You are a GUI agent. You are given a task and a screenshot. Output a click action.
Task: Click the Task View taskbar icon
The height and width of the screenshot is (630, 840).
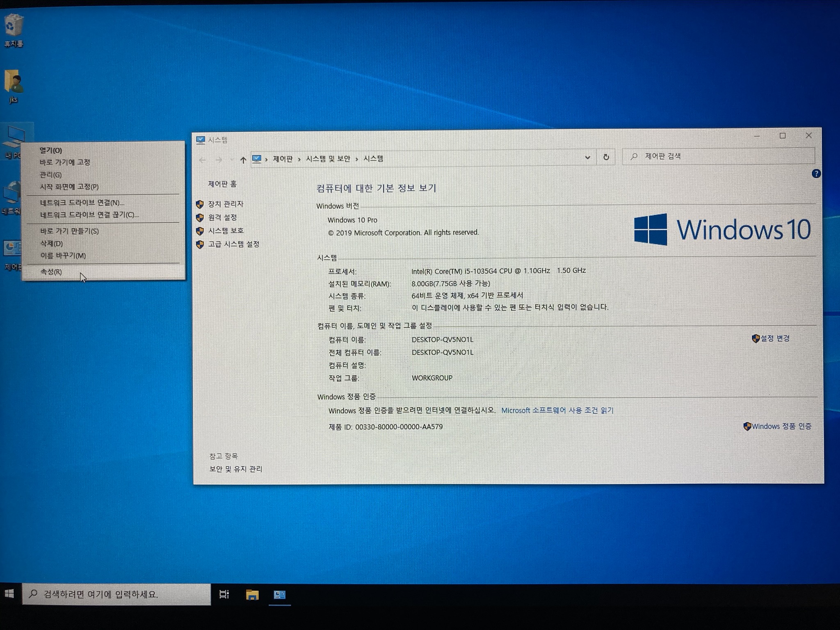pyautogui.click(x=224, y=594)
